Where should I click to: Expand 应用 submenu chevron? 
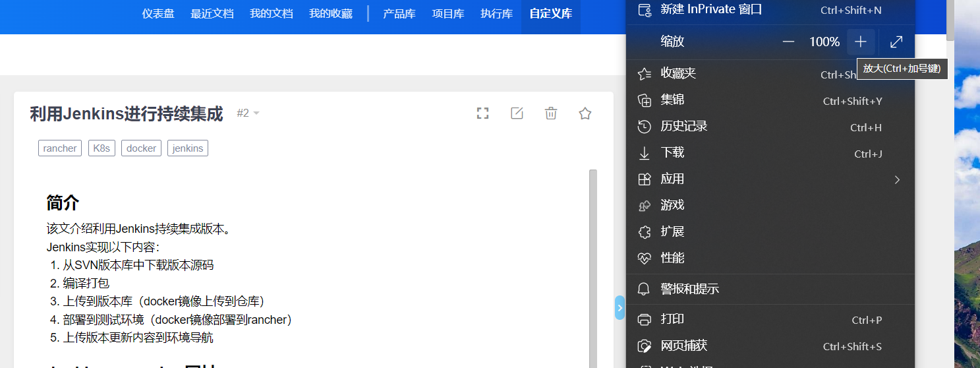897,179
